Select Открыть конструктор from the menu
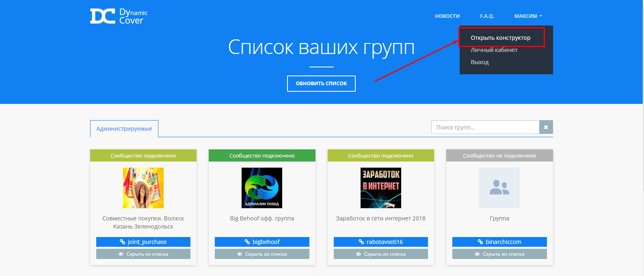Viewport: 644px width, 276px height. tap(500, 38)
